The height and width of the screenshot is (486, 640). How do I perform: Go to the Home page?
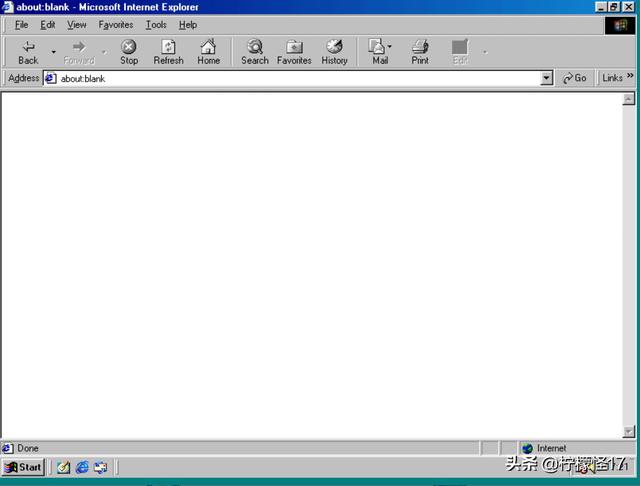click(208, 52)
